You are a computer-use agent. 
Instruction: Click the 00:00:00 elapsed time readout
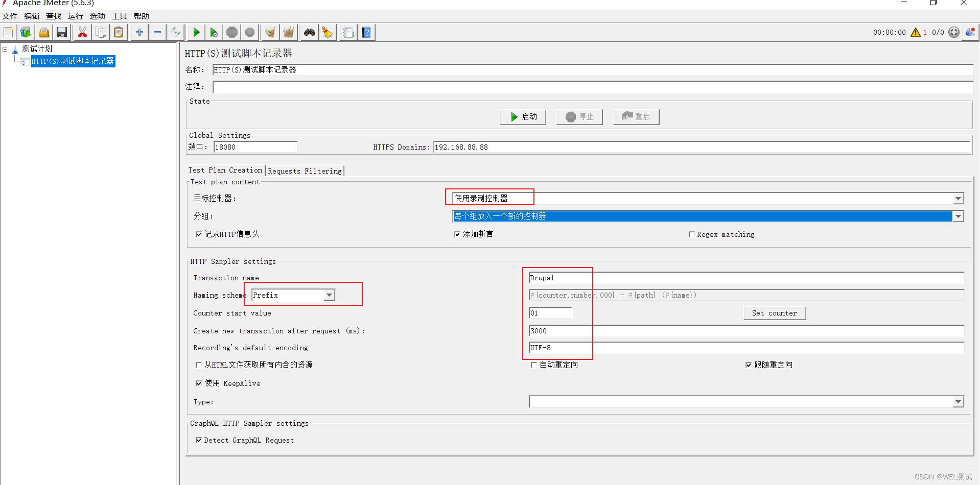coord(889,32)
